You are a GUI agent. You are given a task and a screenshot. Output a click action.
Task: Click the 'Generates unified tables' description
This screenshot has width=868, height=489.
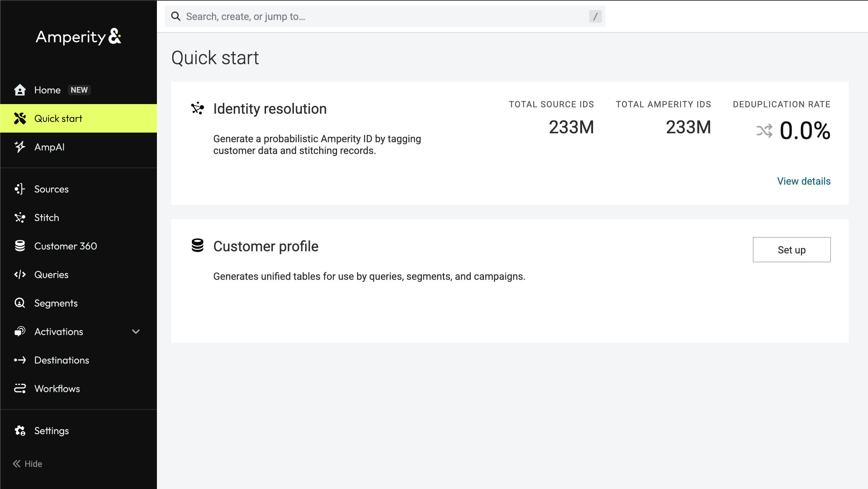369,276
